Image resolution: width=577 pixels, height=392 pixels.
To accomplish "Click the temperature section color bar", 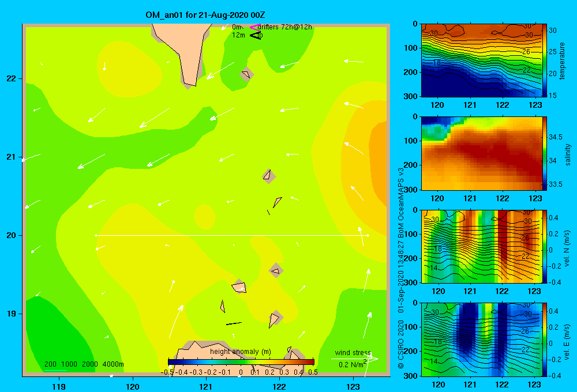I will pos(545,61).
